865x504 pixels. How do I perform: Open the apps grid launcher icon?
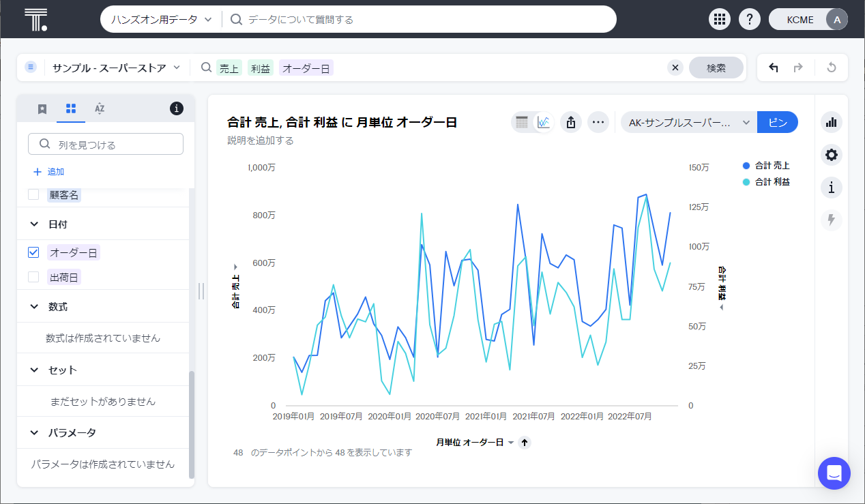(x=718, y=19)
